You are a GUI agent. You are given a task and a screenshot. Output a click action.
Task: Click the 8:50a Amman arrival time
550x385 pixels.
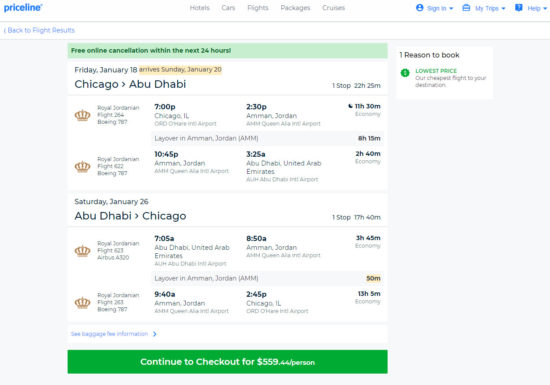(x=256, y=238)
